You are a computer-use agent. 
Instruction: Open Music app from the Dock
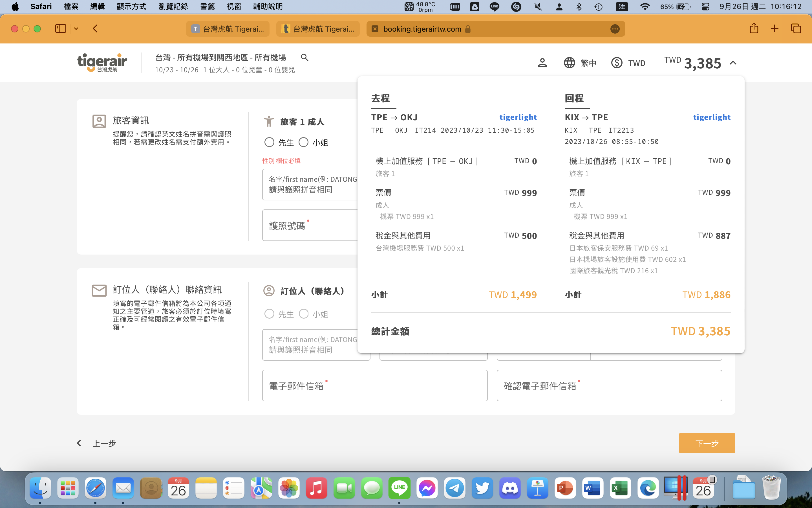(316, 488)
